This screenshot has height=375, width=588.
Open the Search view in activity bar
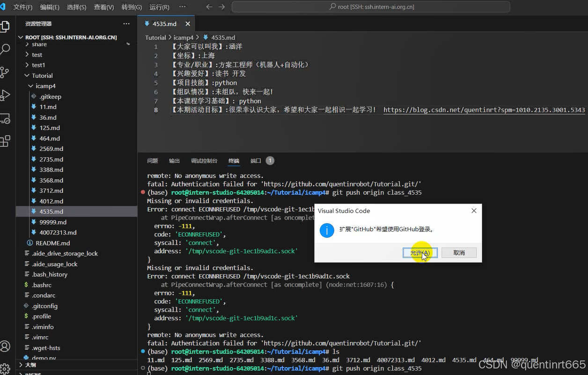5,49
